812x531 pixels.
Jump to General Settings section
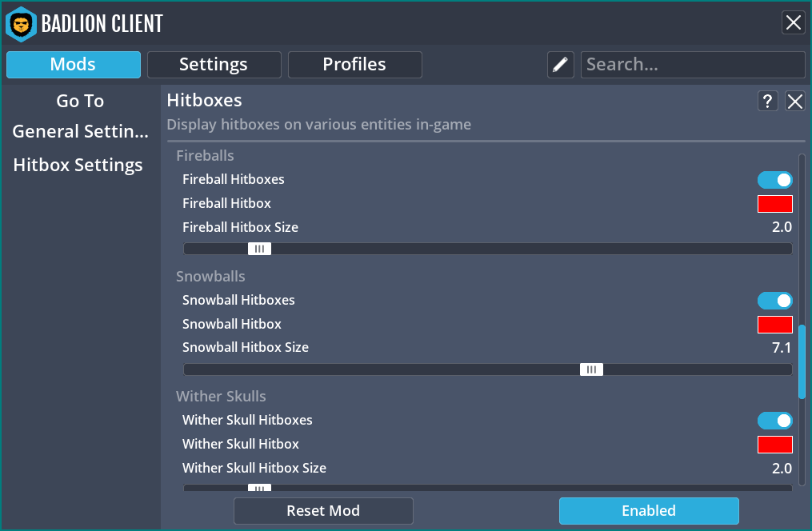click(80, 131)
